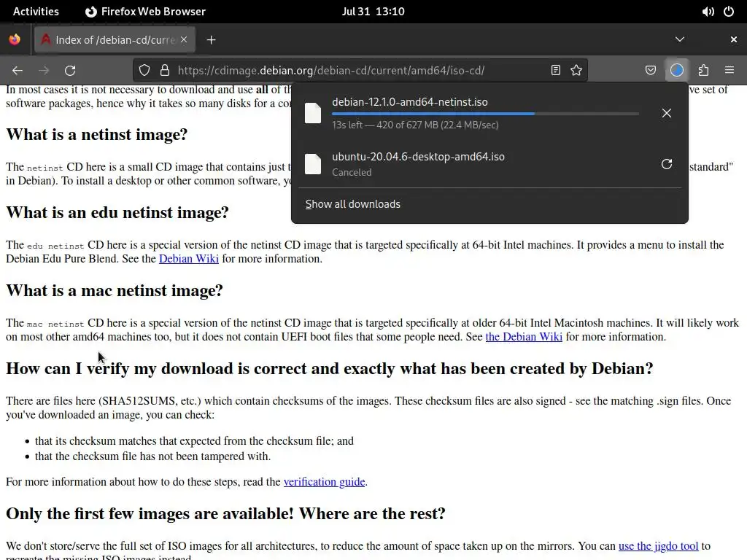Open the system power menu
747x560 pixels.
point(729,12)
